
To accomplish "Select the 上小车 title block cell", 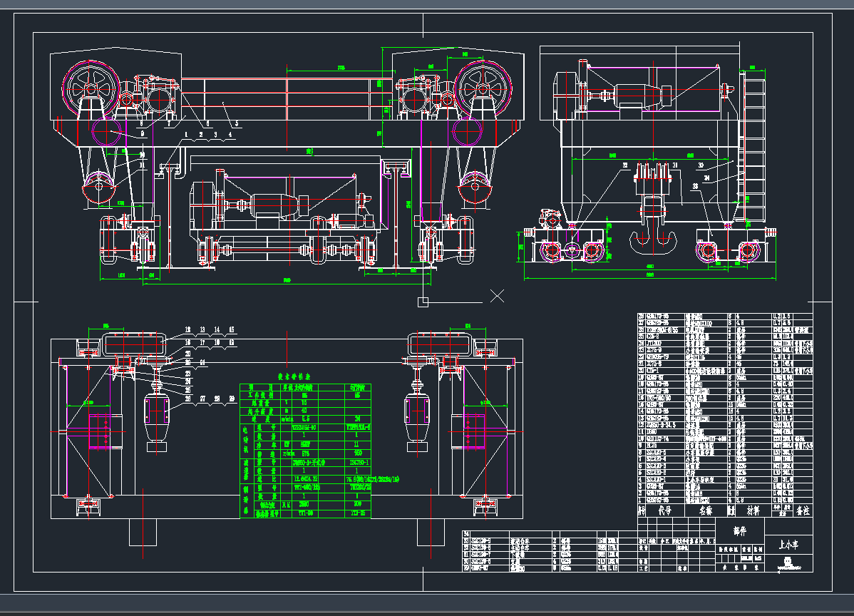I will point(788,545).
